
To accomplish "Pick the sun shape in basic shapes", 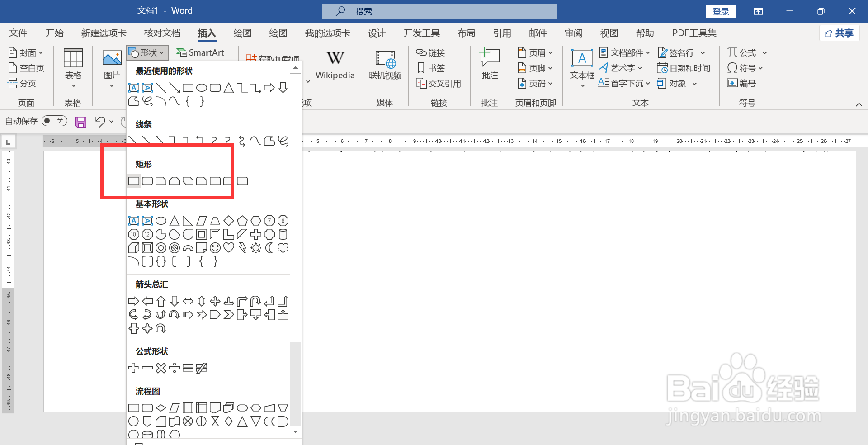I will tap(256, 248).
